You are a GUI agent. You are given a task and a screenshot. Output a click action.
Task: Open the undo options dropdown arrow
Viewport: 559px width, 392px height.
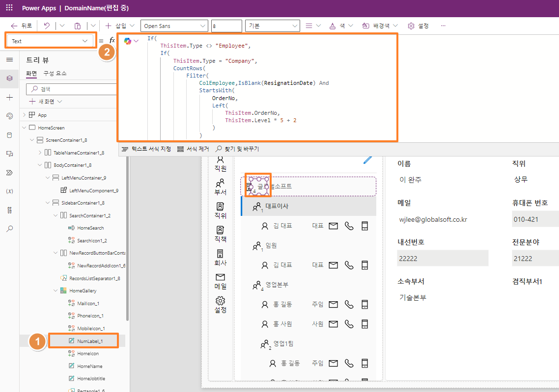click(62, 26)
